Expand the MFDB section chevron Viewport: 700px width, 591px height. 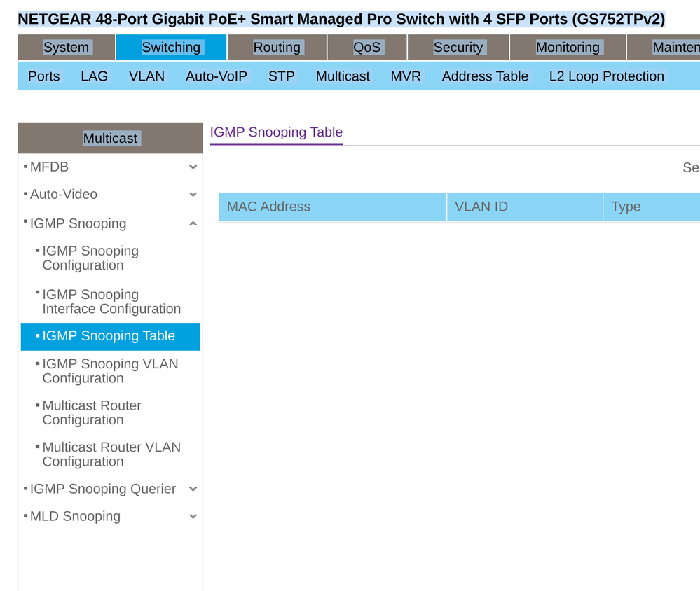tap(193, 167)
